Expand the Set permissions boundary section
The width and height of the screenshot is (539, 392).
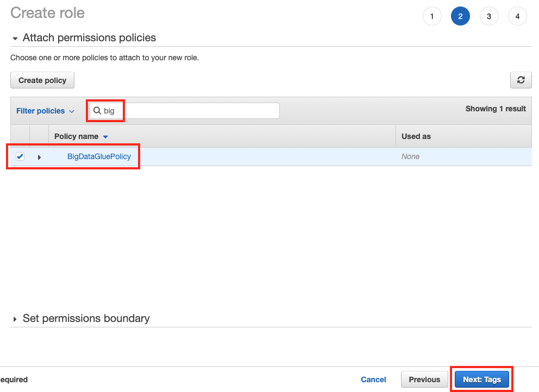[x=15, y=319]
